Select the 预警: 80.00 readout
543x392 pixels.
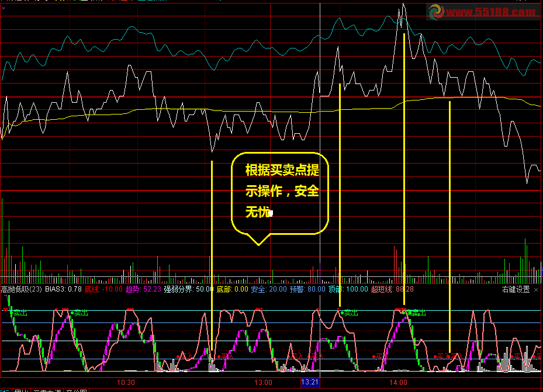click(x=307, y=289)
